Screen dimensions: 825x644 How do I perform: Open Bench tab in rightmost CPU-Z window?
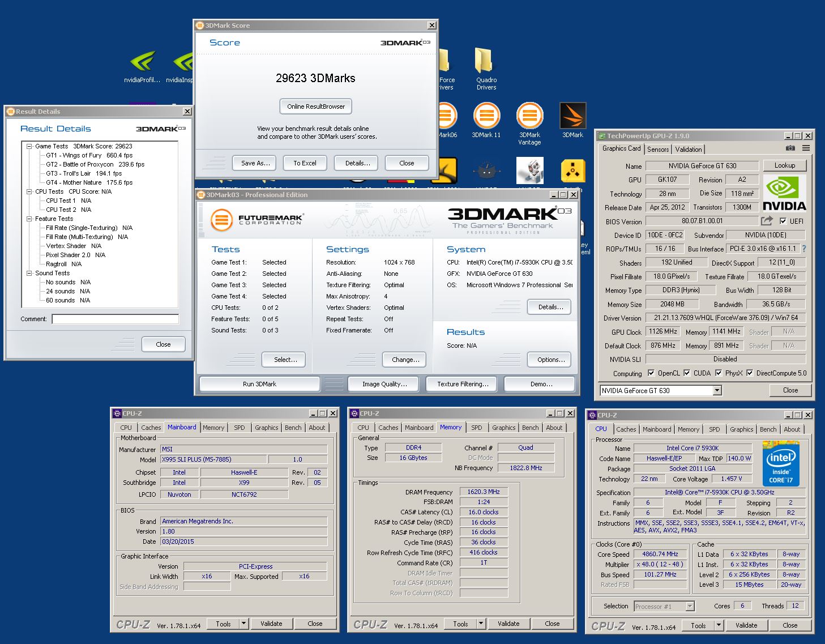pos(768,429)
